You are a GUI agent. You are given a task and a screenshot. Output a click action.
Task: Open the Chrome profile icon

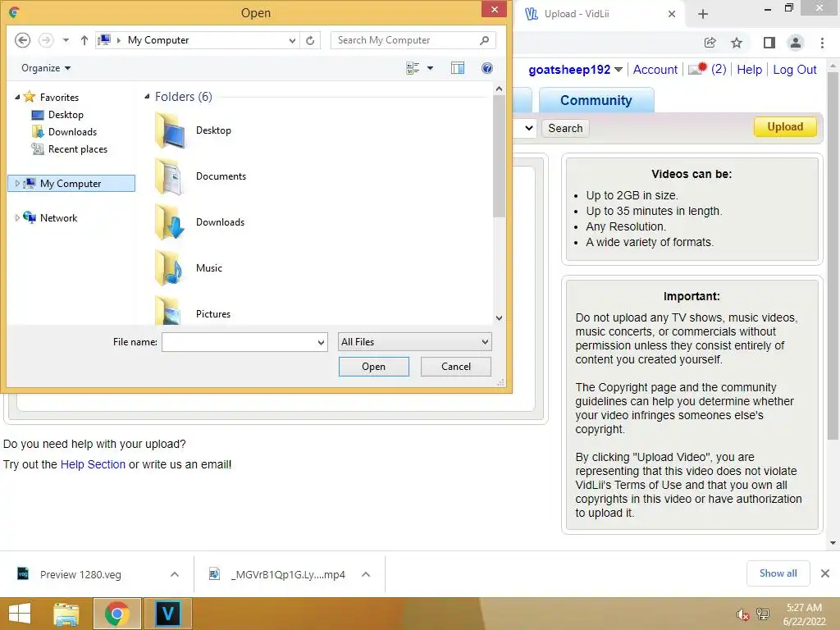coord(796,43)
